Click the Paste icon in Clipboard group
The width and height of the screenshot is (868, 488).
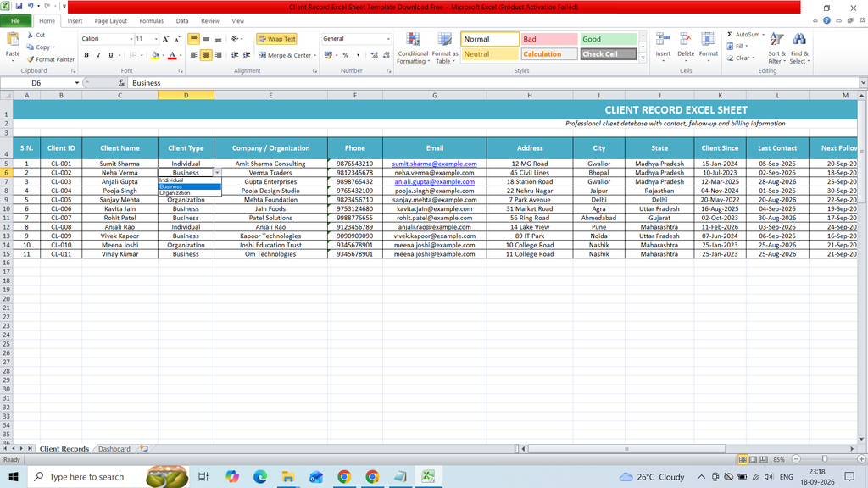(x=12, y=40)
